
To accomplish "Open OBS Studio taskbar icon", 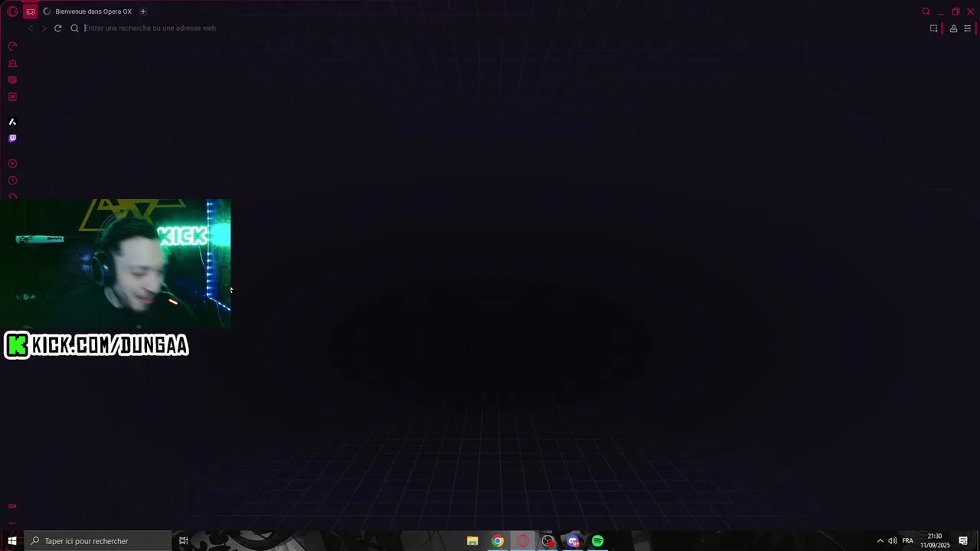I will pos(548,541).
